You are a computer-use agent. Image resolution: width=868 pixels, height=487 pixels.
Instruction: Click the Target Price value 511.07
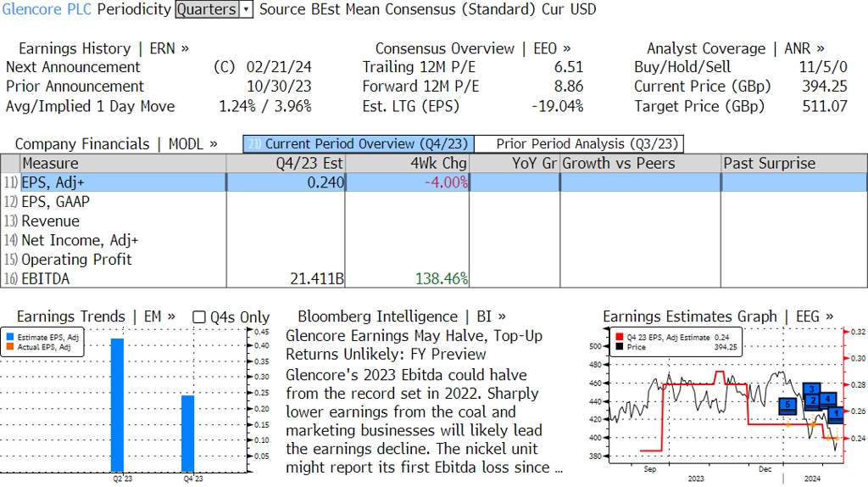pyautogui.click(x=825, y=106)
